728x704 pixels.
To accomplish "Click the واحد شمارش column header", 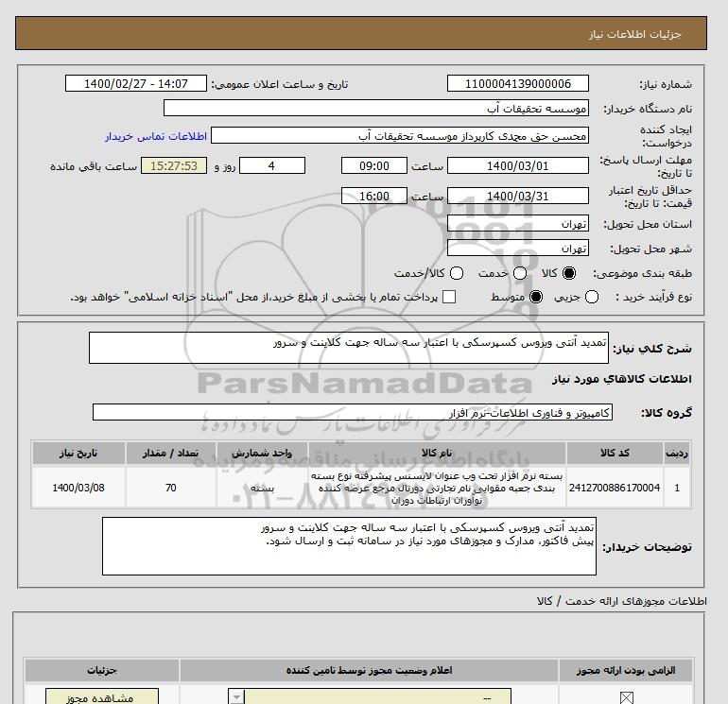I will point(262,453).
